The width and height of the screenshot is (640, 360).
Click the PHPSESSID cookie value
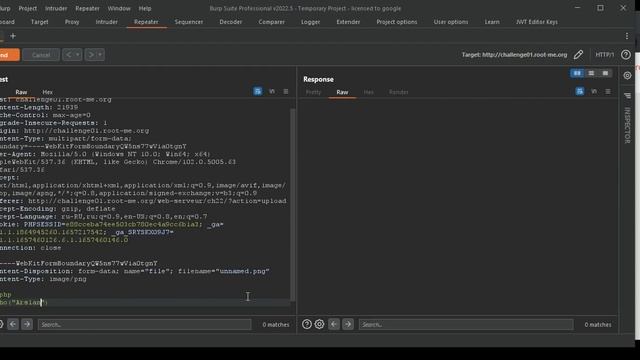coord(131,224)
